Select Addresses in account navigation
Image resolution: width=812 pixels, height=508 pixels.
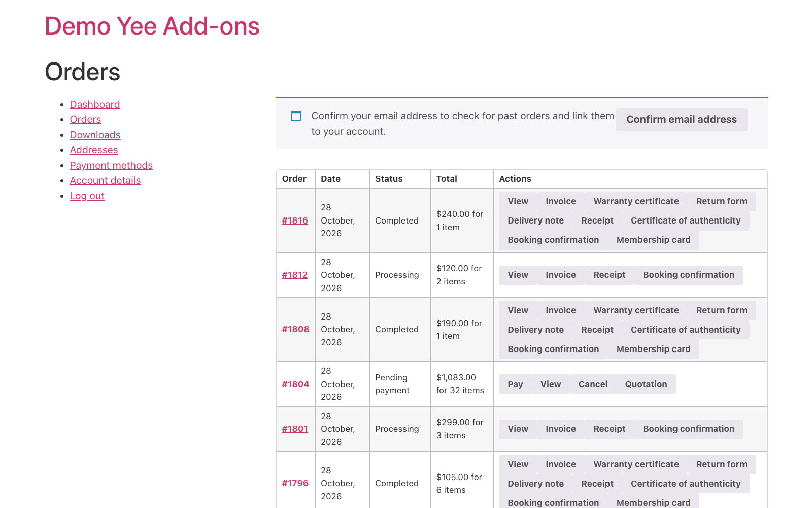click(x=94, y=150)
